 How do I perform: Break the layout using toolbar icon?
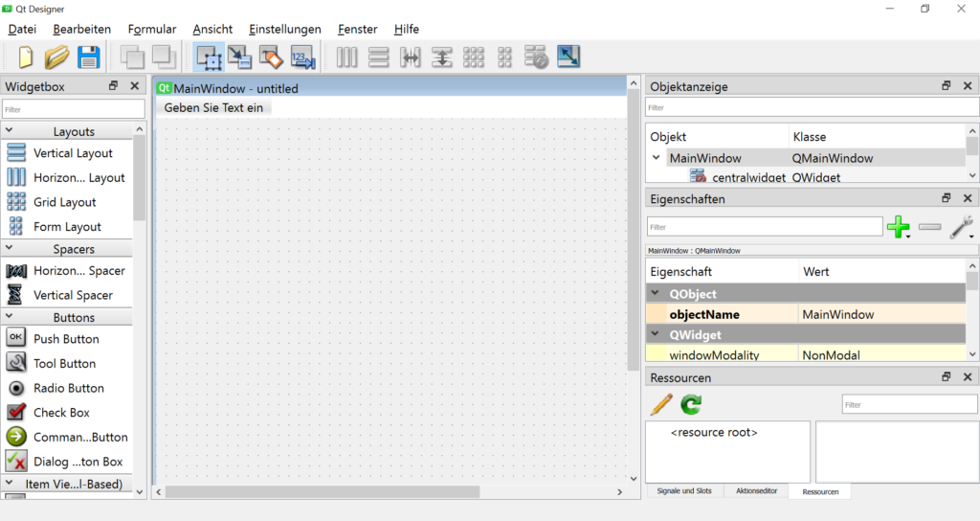[x=536, y=57]
